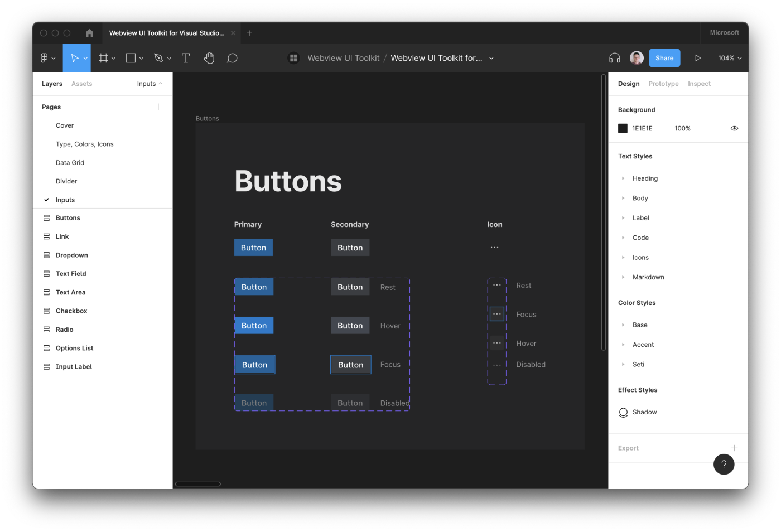Click the 1E1E1E background color swatch
781x532 pixels.
tap(623, 128)
